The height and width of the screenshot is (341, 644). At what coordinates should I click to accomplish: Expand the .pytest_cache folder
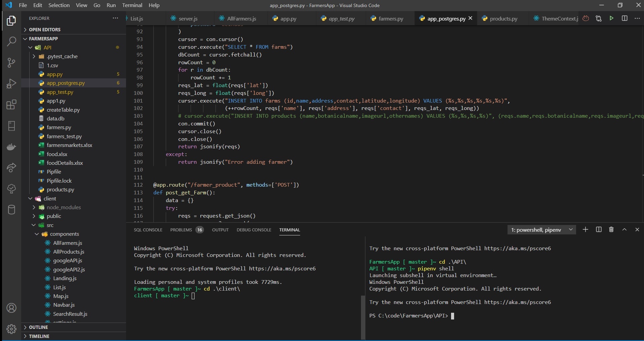pyautogui.click(x=74, y=56)
